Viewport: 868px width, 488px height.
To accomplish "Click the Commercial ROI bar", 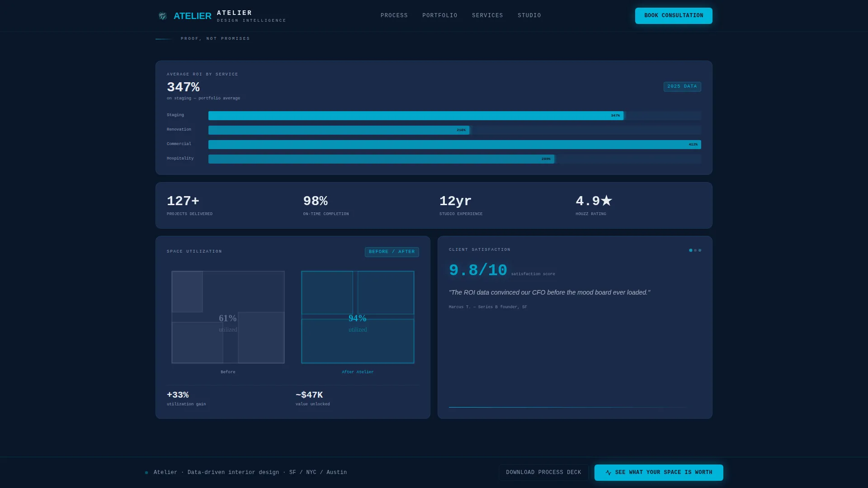I will pyautogui.click(x=455, y=145).
